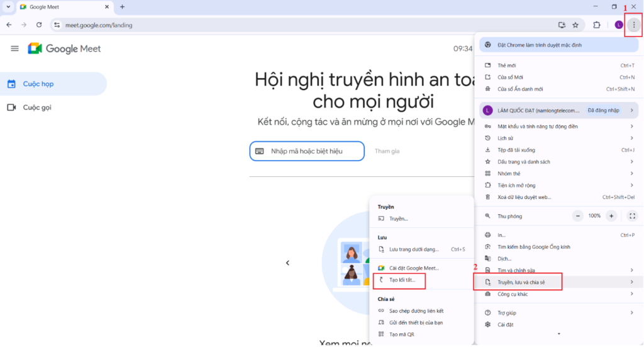This screenshot has width=644, height=347.
Task: Decrease zoom with the minus button
Action: (x=578, y=216)
